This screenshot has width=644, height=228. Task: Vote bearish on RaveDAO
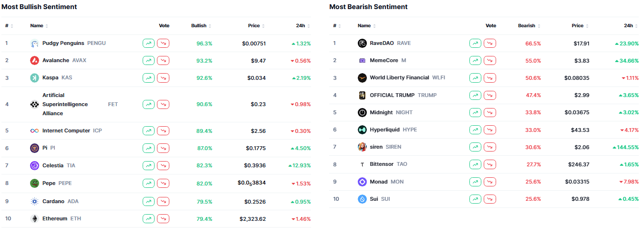(x=490, y=43)
